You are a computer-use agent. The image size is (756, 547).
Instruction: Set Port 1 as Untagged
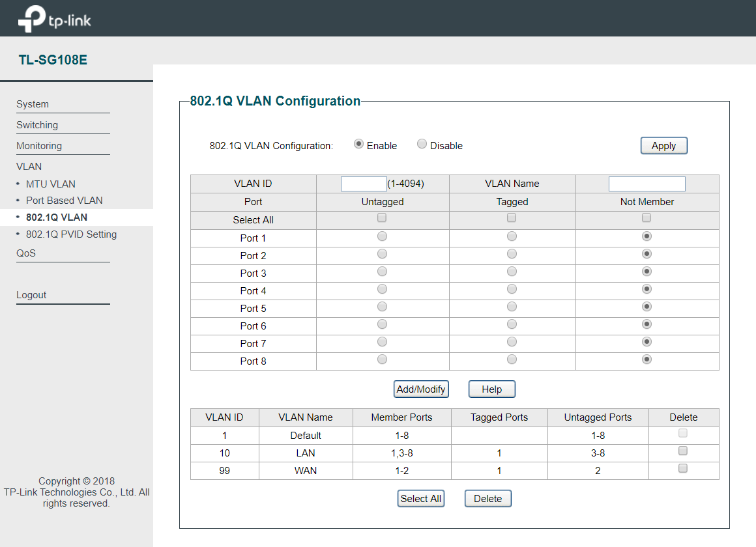coord(382,236)
